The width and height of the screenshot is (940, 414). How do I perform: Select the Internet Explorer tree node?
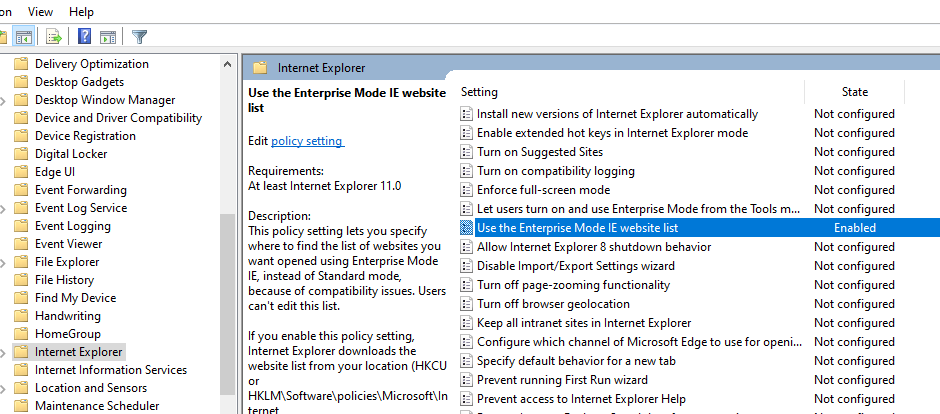point(79,352)
